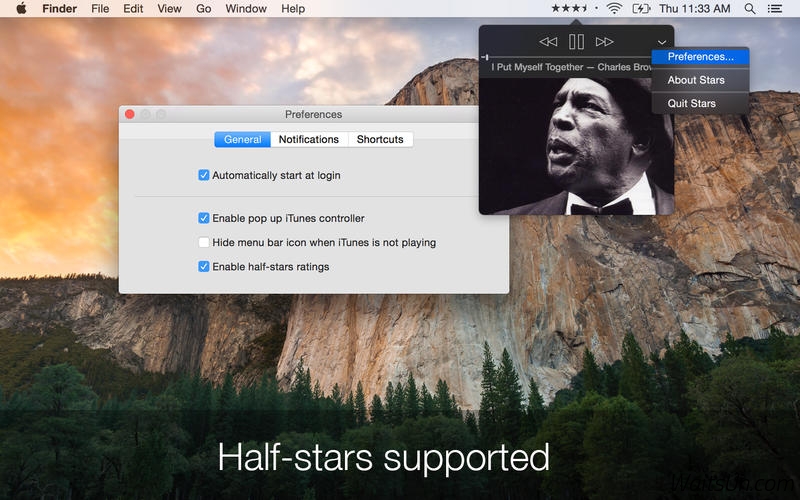Check Hide menu bar icon option

click(204, 242)
